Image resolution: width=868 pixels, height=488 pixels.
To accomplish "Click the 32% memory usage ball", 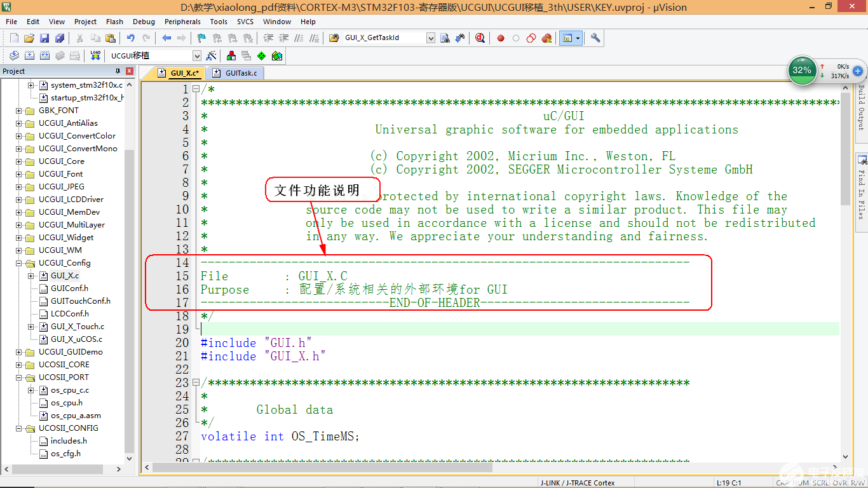I will 802,71.
